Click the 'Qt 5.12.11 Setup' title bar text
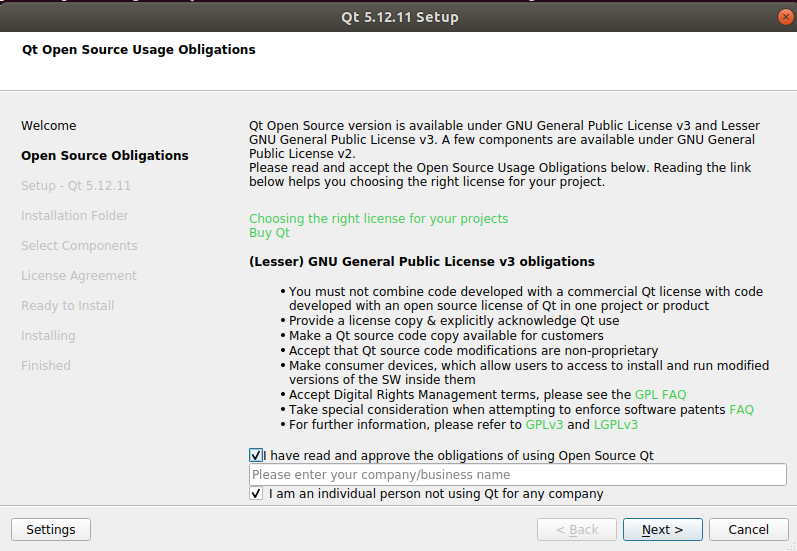 point(400,17)
